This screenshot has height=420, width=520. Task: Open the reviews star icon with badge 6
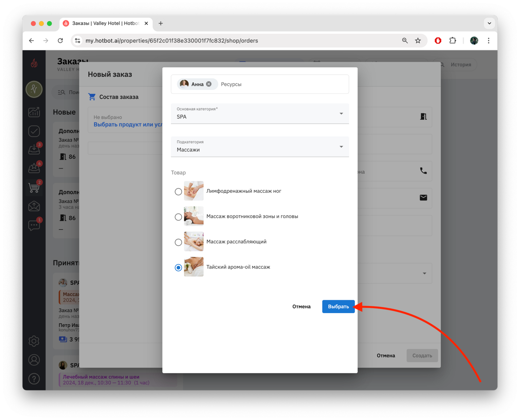point(34,168)
